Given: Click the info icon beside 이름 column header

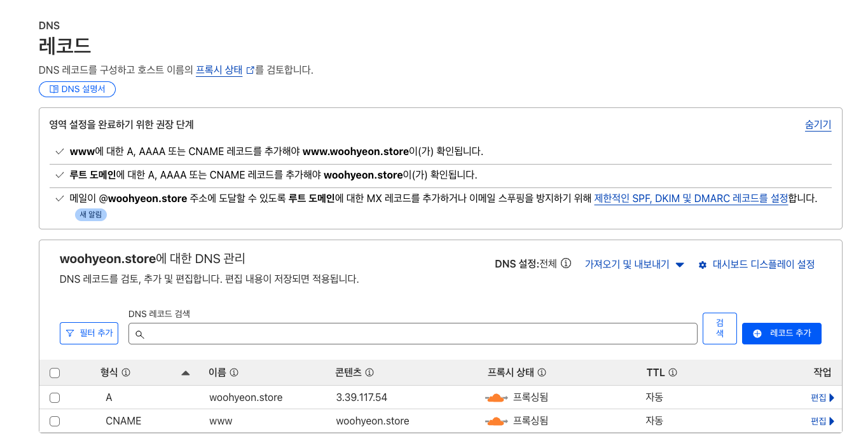Looking at the screenshot, I should [234, 372].
